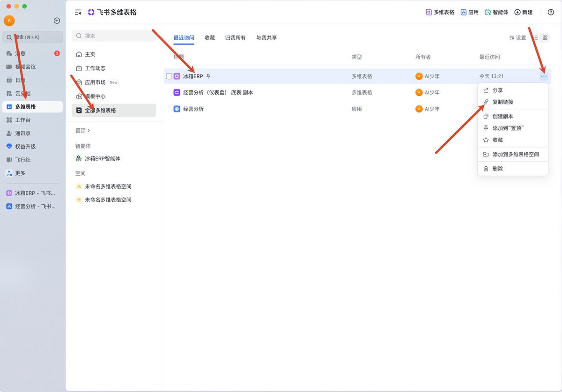The height and width of the screenshot is (392, 562).
Task: Click the orange user avatar
Action: tap(9, 21)
